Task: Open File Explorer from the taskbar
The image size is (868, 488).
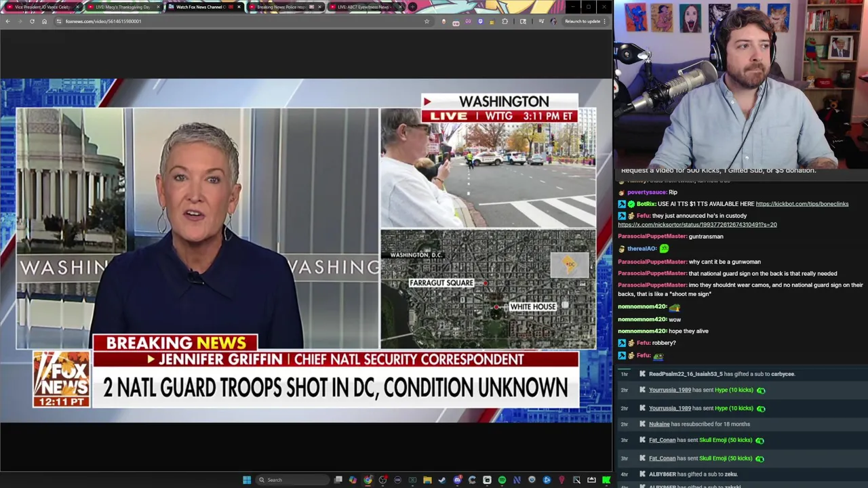Action: pos(427,480)
